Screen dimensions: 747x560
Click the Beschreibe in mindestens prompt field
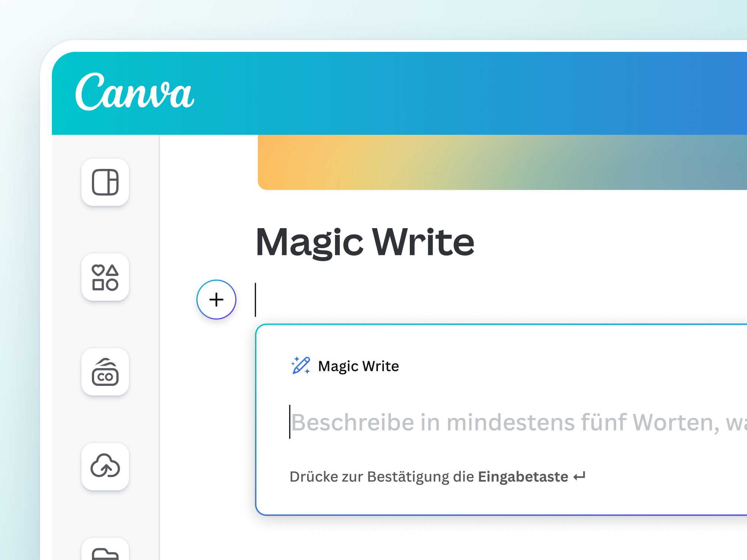click(x=511, y=422)
